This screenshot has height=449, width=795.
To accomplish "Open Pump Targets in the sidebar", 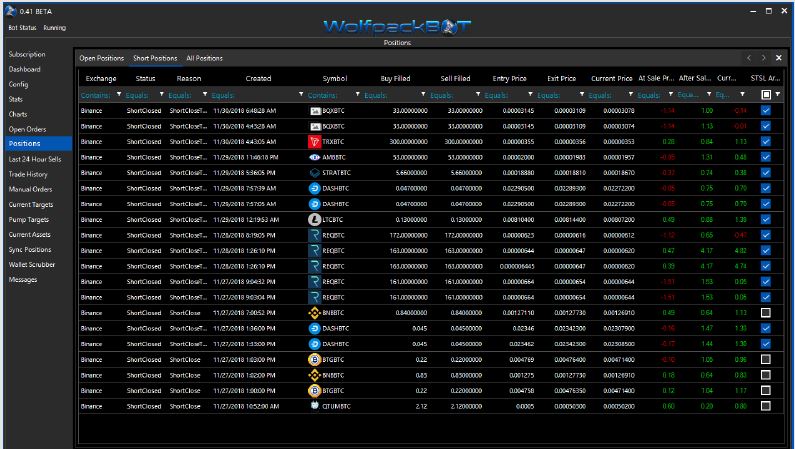I will [x=28, y=219].
